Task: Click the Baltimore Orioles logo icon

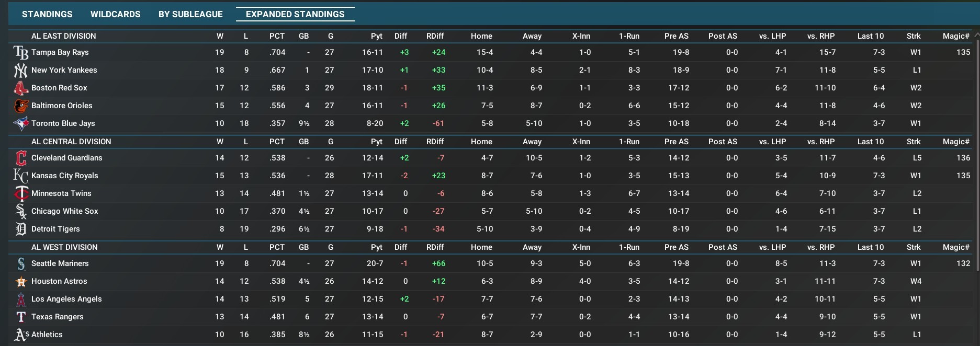Action: pos(21,106)
